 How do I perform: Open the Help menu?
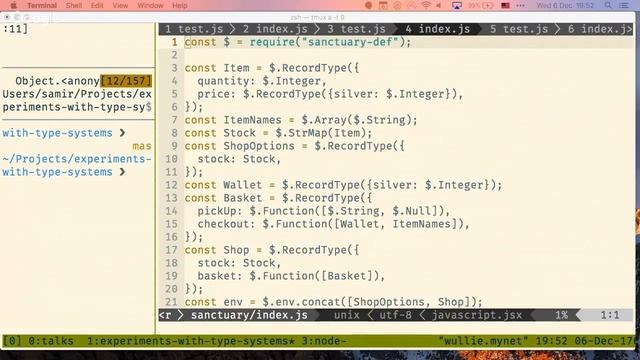[180, 6]
